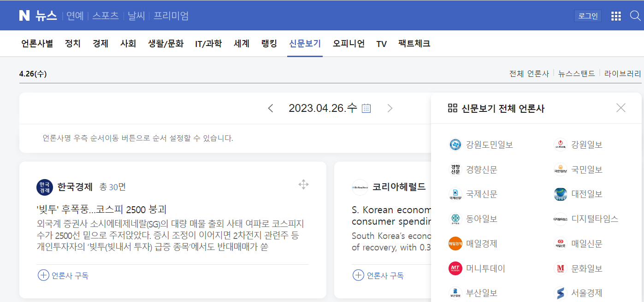Click the grid icon beside 신문보기 전체 언론사
The image size is (644, 302).
click(x=452, y=108)
